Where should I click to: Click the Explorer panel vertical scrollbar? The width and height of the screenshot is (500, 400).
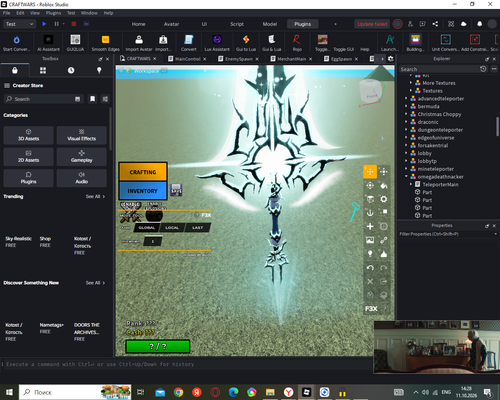click(497, 126)
